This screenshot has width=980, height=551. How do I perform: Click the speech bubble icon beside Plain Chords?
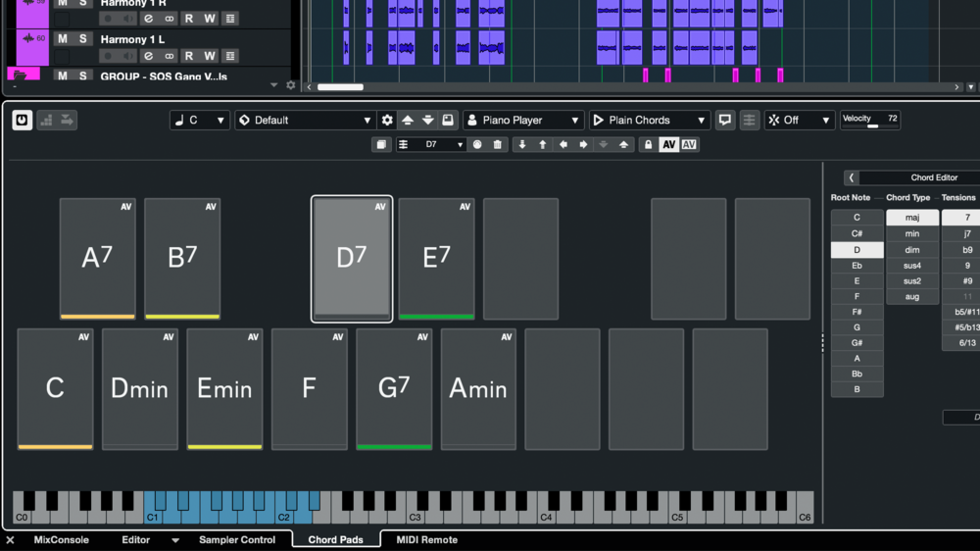[725, 120]
